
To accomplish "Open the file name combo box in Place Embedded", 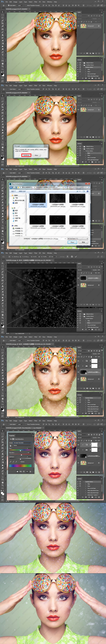I will (48, 239).
